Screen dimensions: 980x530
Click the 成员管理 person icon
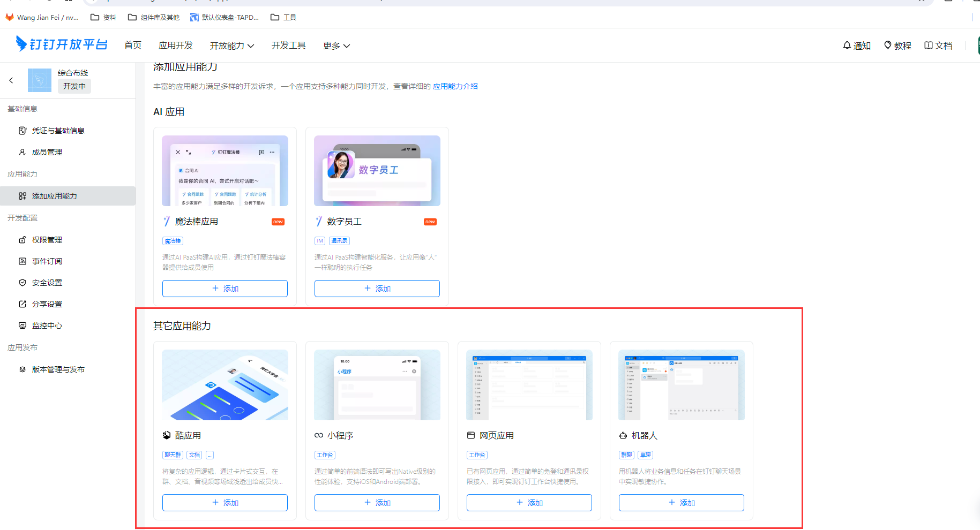pyautogui.click(x=23, y=152)
